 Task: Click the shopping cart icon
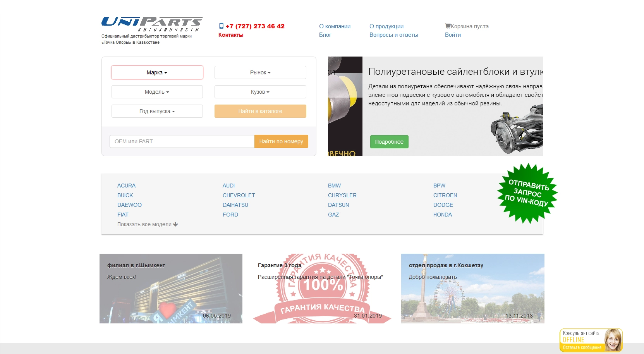[x=448, y=26]
